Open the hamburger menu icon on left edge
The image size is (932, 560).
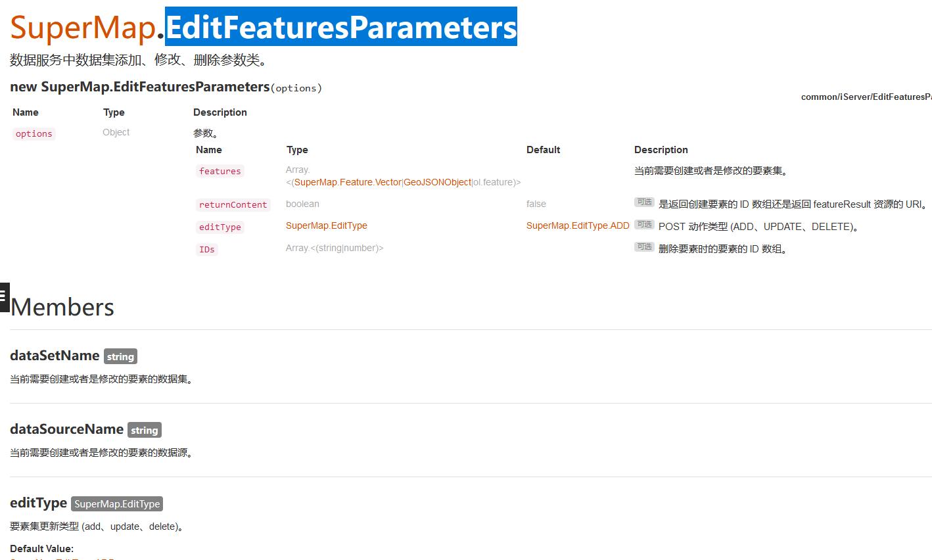click(x=4, y=296)
